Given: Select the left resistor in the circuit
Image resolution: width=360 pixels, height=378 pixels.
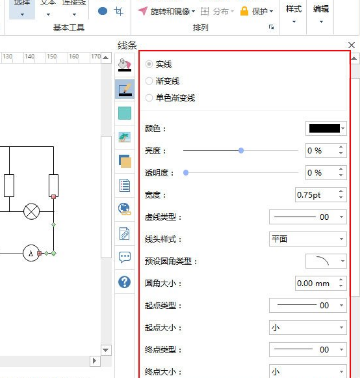Looking at the screenshot, I should (9, 185).
